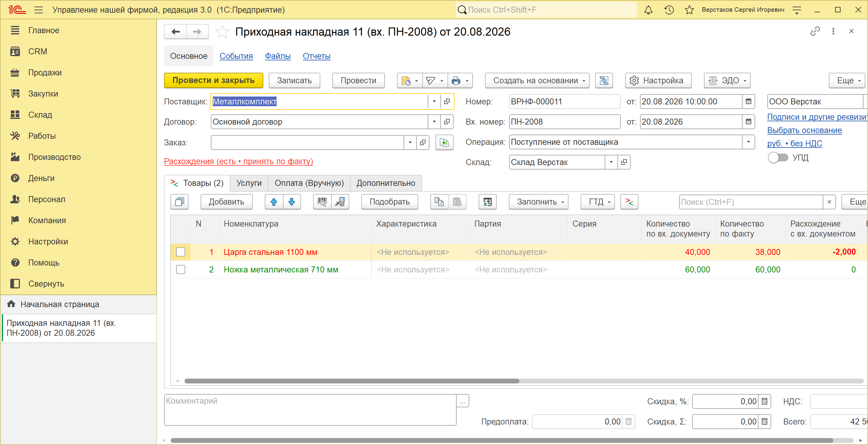Expand the Склад dropdown
Viewport: 868px width, 445px height.
coord(611,162)
